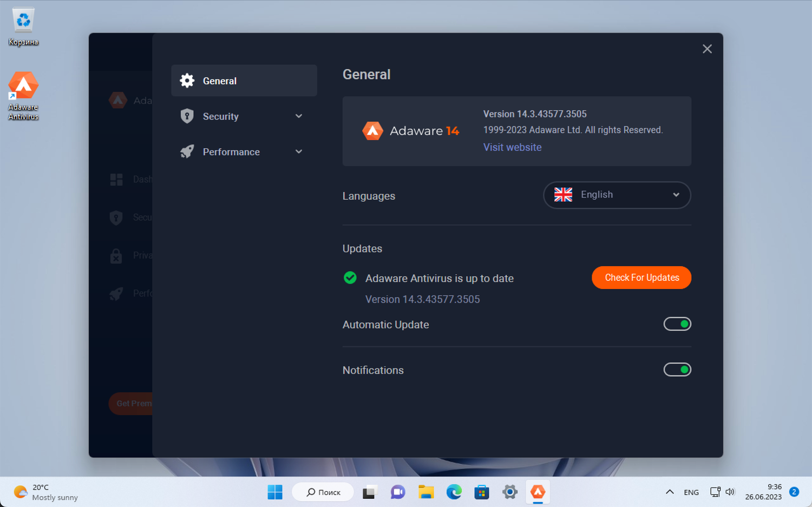Click the copyright text '1999-2023 Adaware Ltd.'
This screenshot has width=812, height=507.
click(533, 130)
